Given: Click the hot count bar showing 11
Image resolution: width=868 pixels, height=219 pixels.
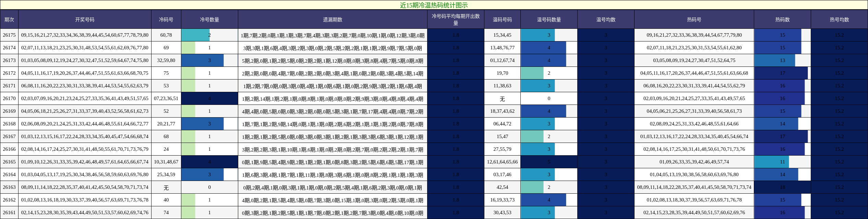Looking at the screenshot, I should coord(771,162).
